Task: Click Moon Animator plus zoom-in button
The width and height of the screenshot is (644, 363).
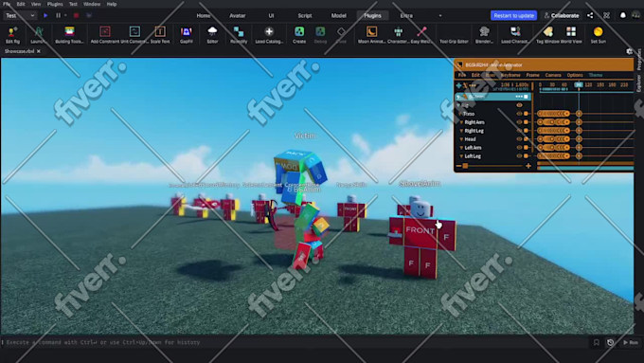Action: tap(528, 166)
